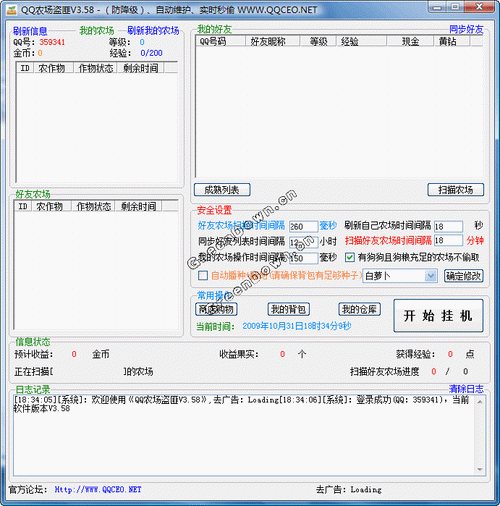500x506 pixels.
Task: Click the 去广告: Loading status text
Action: [349, 489]
